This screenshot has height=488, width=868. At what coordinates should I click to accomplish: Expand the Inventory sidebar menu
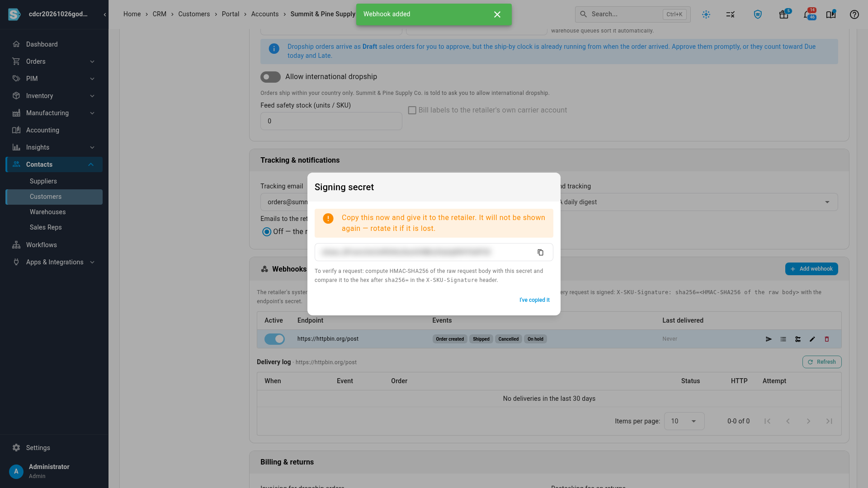(x=54, y=96)
